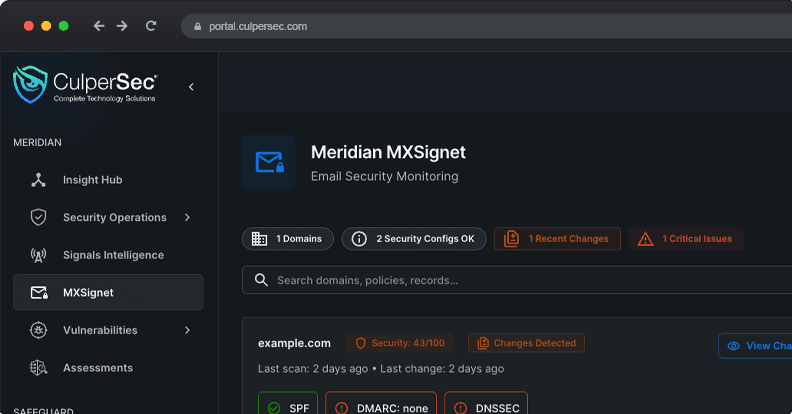
Task: Click the MERIDIAN section heading
Action: 37,142
